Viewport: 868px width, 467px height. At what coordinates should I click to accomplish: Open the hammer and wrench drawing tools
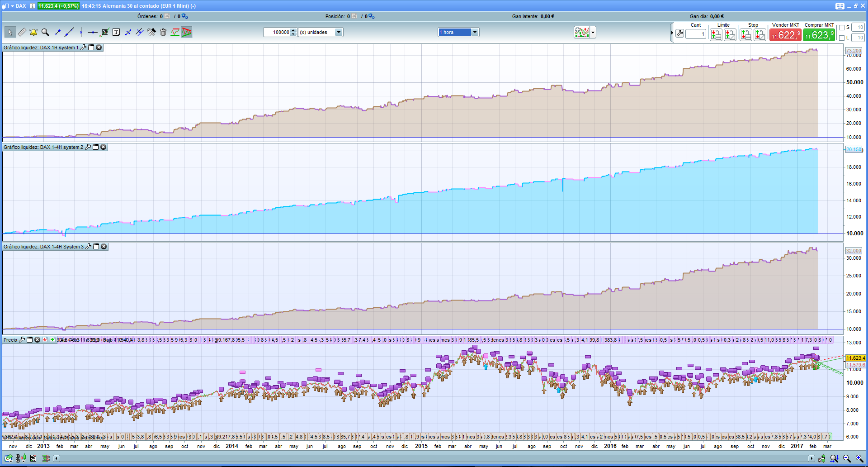151,32
